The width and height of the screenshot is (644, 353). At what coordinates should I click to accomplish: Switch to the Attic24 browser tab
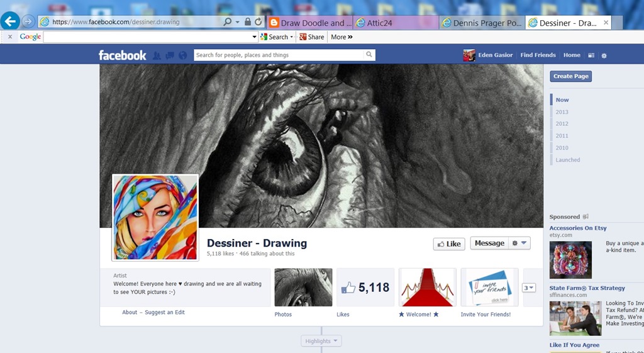coord(396,23)
